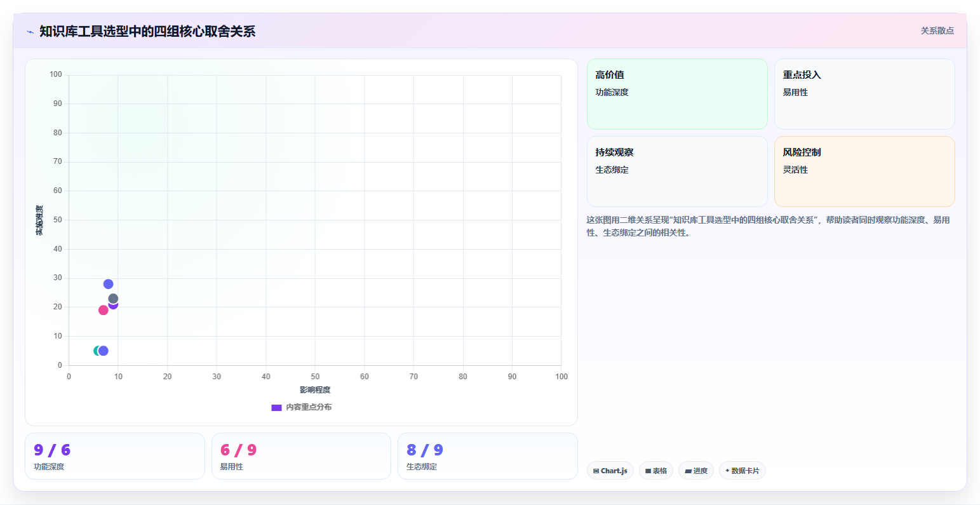Click the x-axis tick label 50
Viewport: 980px width, 505px height.
315,377
